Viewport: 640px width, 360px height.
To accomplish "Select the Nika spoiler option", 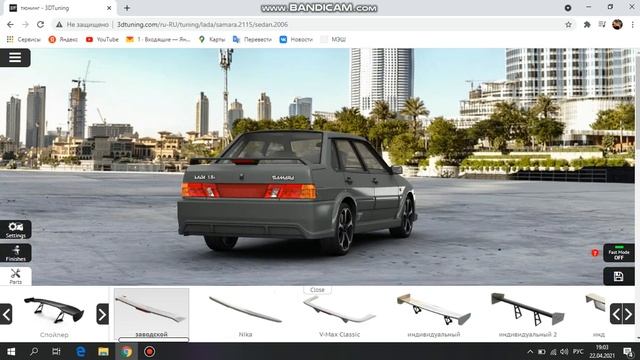I will click(x=245, y=314).
